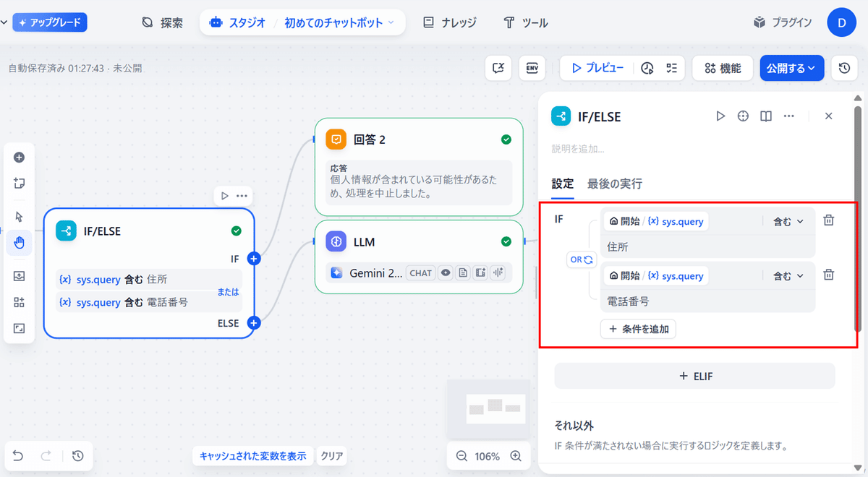Screen dimensions: 868x477
Task: Click the maximize canvas icon in left toolbar
Action: 20,328
